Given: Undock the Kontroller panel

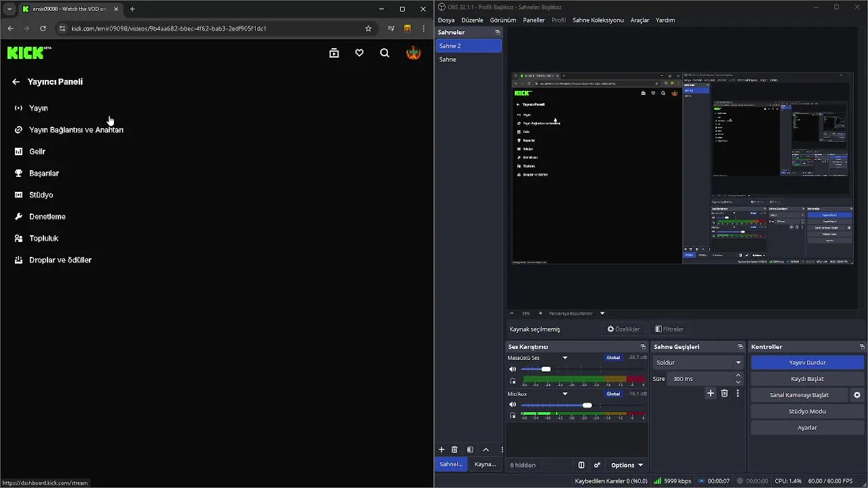Looking at the screenshot, I should (862, 347).
